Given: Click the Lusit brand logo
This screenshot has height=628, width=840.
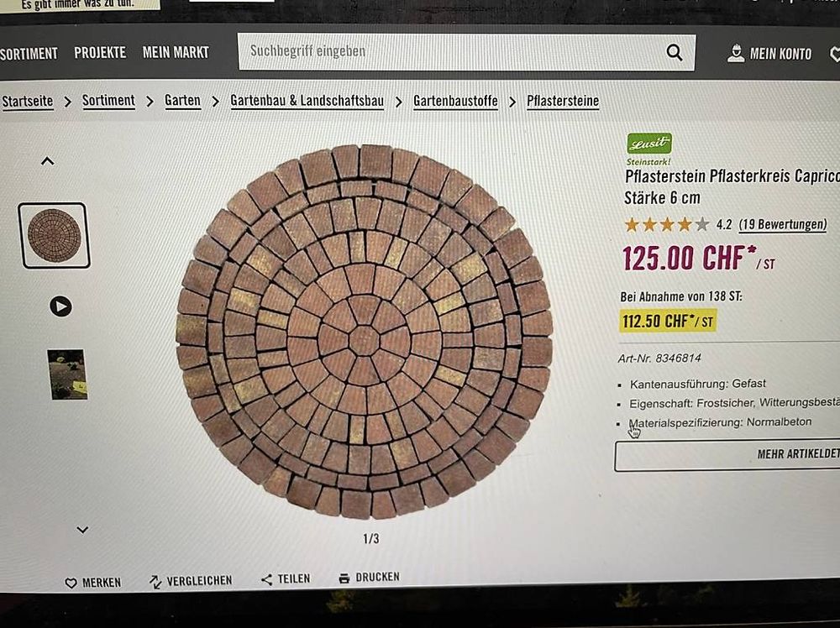Looking at the screenshot, I should pyautogui.click(x=648, y=144).
